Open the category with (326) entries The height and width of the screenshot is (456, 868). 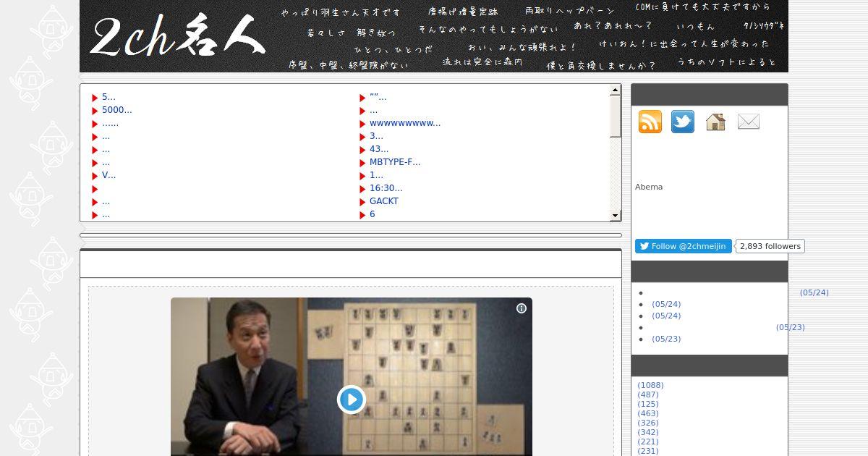[648, 423]
